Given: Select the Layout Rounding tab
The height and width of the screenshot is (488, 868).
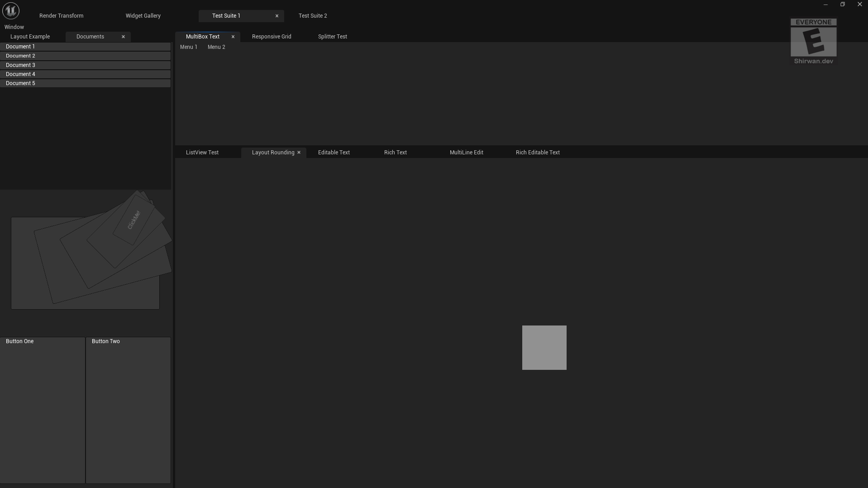Looking at the screenshot, I should pos(273,153).
